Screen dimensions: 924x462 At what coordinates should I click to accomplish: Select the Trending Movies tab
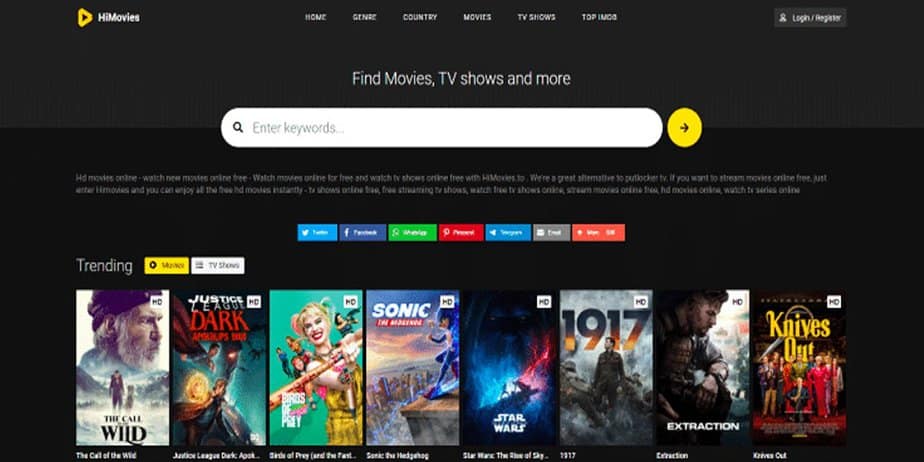[x=166, y=265]
